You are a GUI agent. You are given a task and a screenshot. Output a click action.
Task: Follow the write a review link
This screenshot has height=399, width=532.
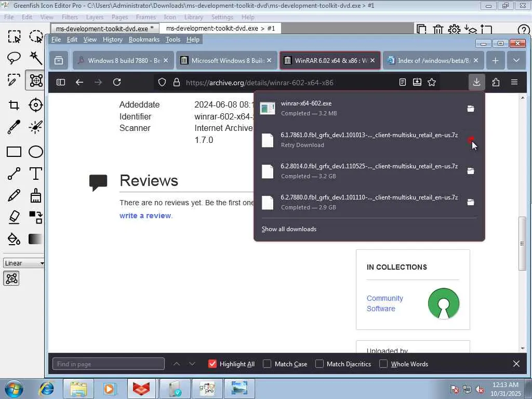coord(145,216)
